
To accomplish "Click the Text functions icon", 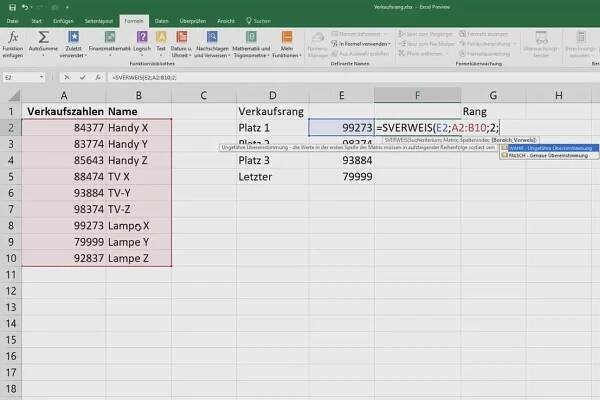I will [x=161, y=41].
